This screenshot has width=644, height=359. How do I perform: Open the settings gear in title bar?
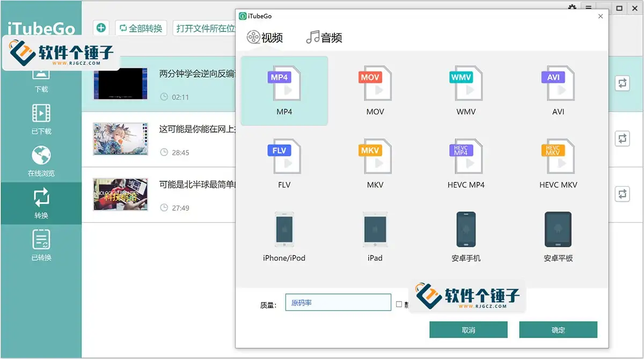(573, 8)
